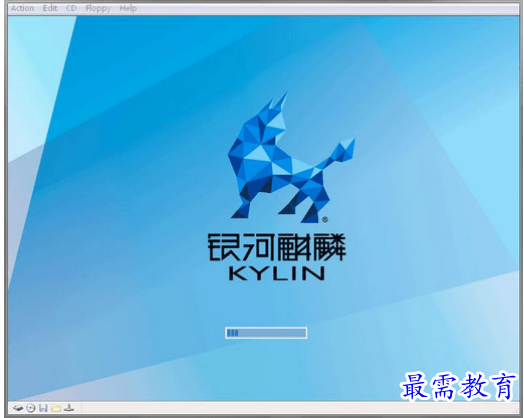Open the Help menu
The image size is (524, 418).
(x=128, y=8)
